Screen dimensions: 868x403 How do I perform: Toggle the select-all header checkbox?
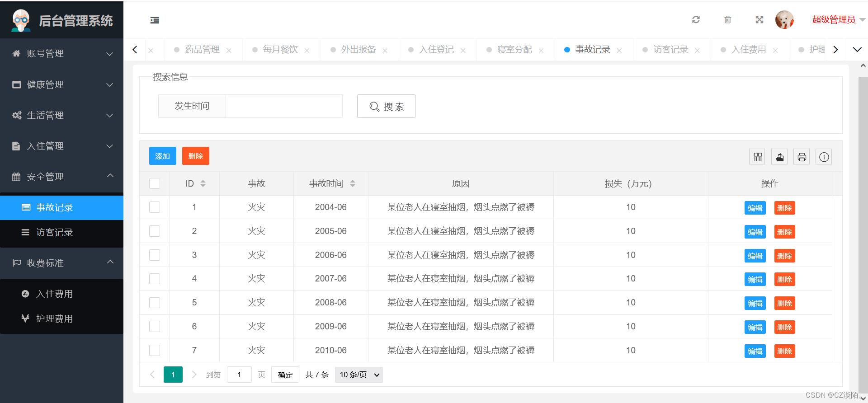pyautogui.click(x=155, y=183)
